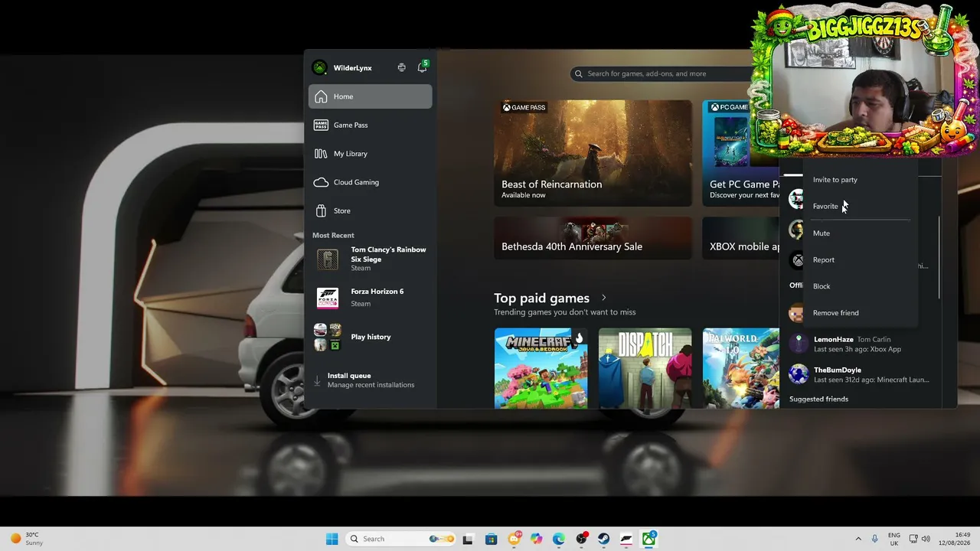Open the volume speaker tray icon
This screenshot has width=980, height=551.
point(926,539)
